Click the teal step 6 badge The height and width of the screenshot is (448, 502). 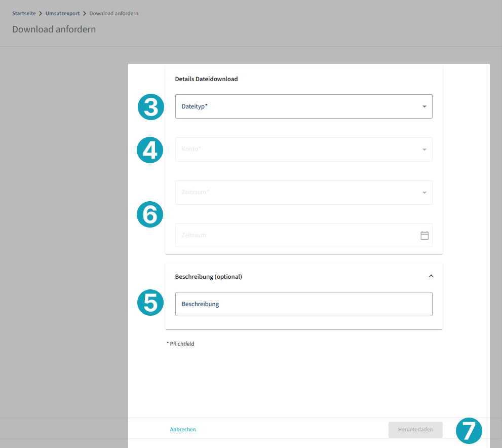click(x=150, y=214)
